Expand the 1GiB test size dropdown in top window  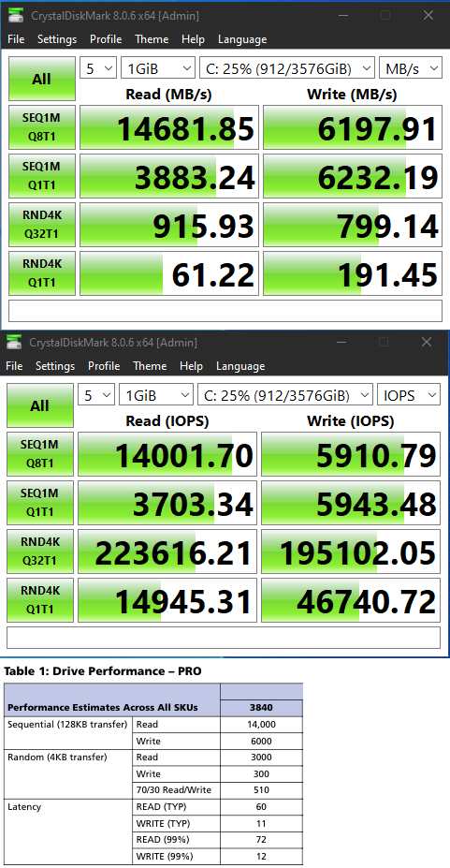tap(157, 68)
